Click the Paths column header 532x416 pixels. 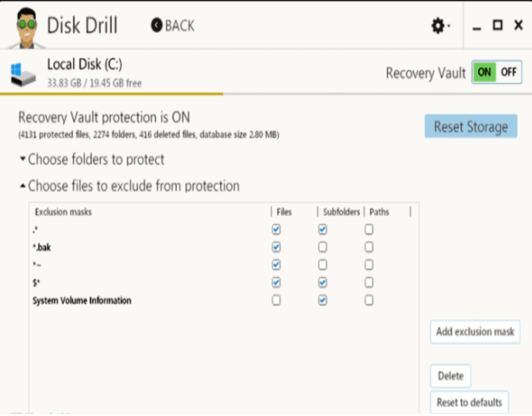coord(379,212)
